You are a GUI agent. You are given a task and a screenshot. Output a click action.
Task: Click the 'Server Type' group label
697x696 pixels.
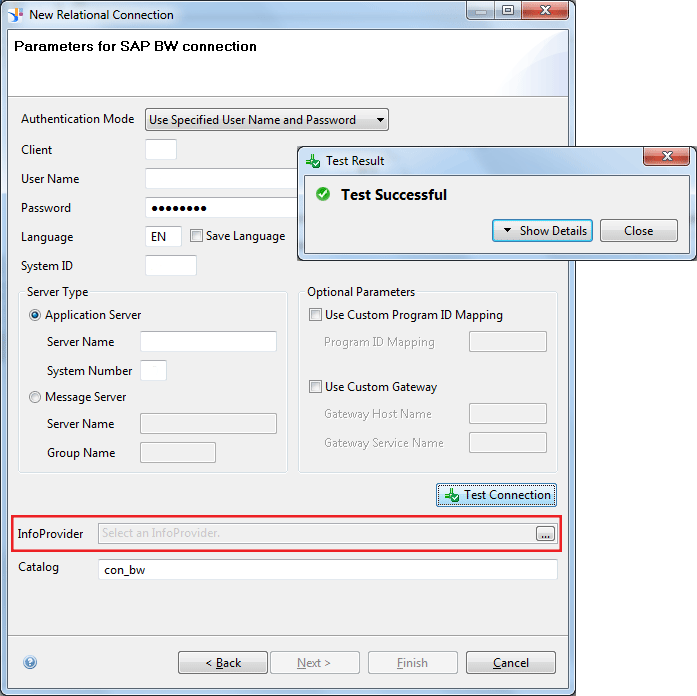click(57, 292)
